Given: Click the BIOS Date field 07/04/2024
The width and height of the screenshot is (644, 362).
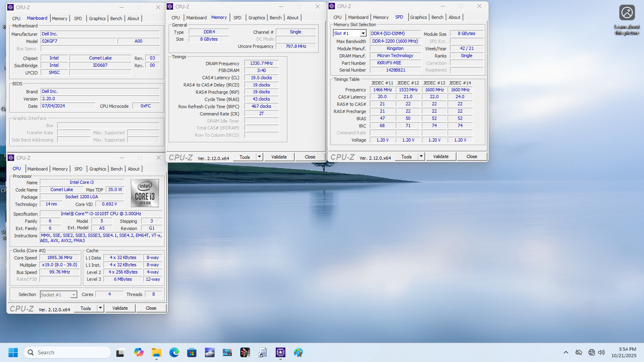Looking at the screenshot, I should pos(68,106).
